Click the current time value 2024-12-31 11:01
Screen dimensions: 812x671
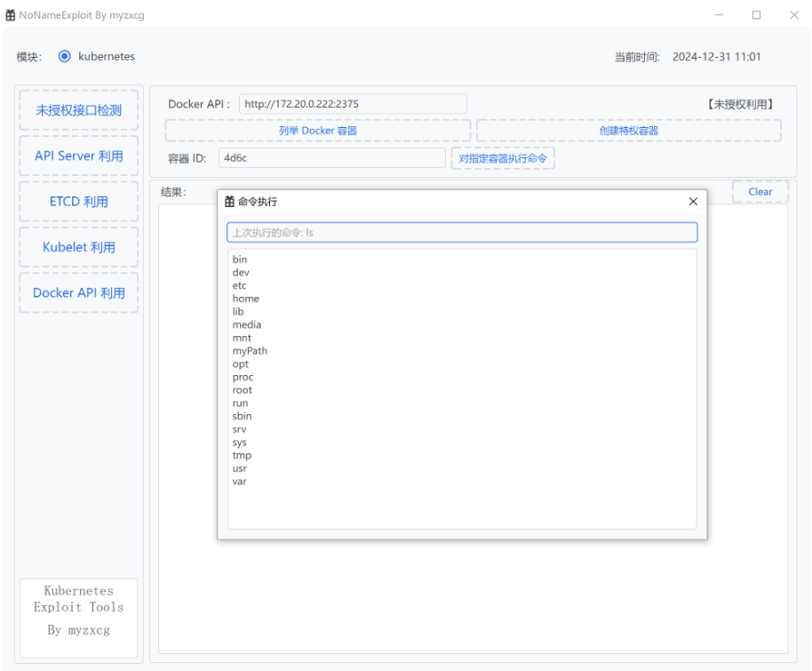(716, 57)
